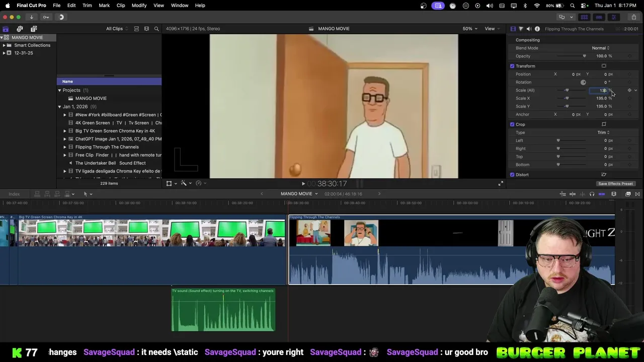The width and height of the screenshot is (644, 362).
Task: Collapse the Jan 1, 2026 group
Action: (59, 107)
